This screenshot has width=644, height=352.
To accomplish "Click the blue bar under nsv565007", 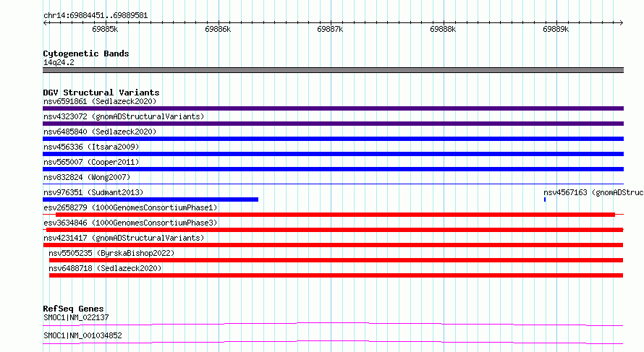I will tap(333, 169).
